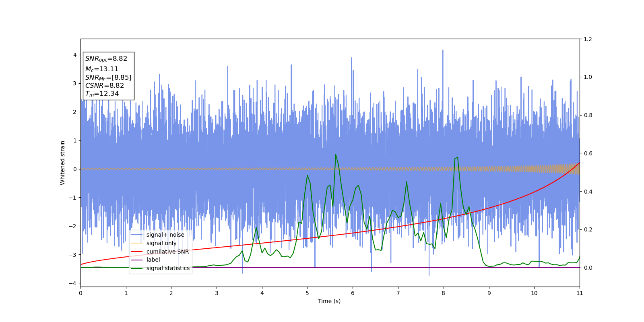Click the green signal statistics legend line
The height and width of the screenshot is (322, 644).
(x=137, y=268)
